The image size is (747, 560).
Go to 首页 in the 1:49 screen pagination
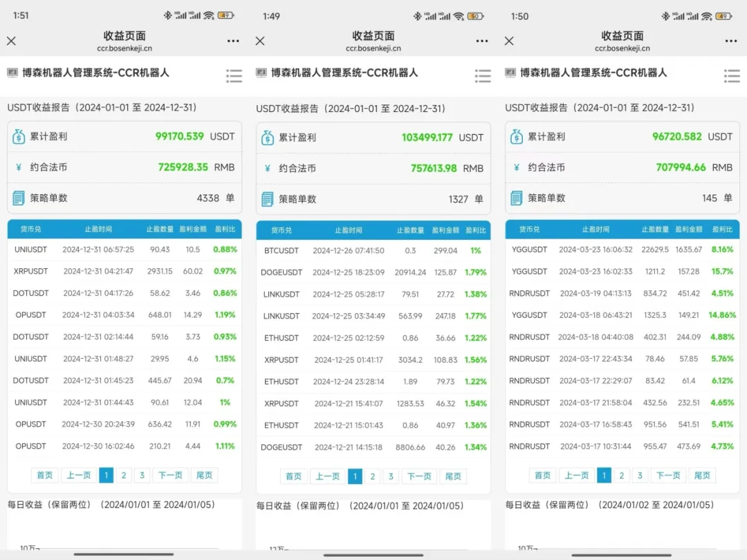click(293, 476)
